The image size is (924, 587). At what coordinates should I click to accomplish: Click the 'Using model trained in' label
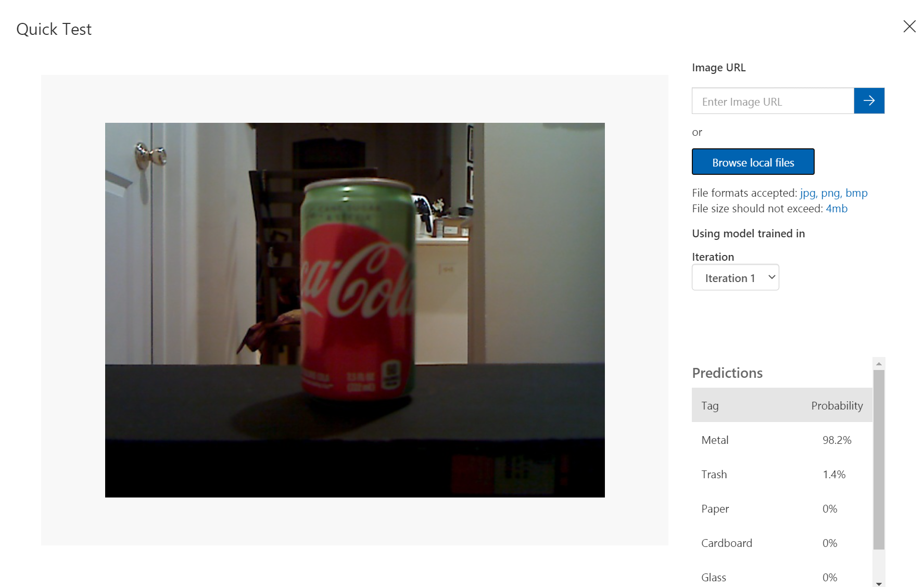(749, 234)
